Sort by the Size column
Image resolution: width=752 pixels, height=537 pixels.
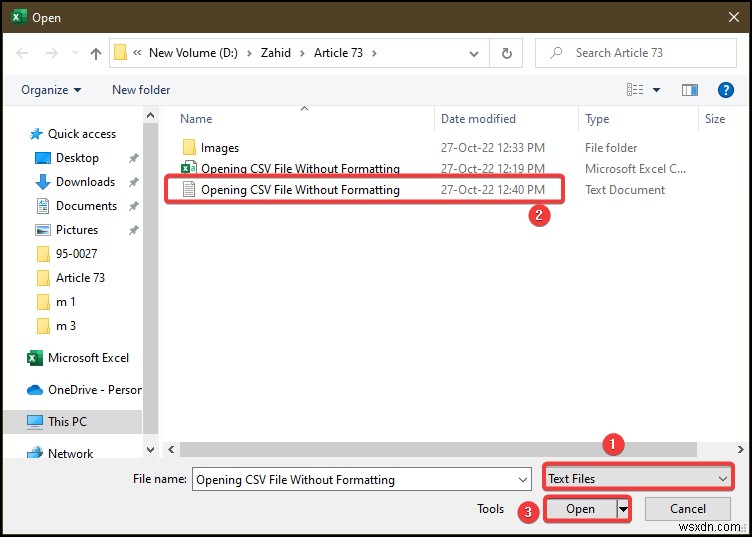click(715, 119)
